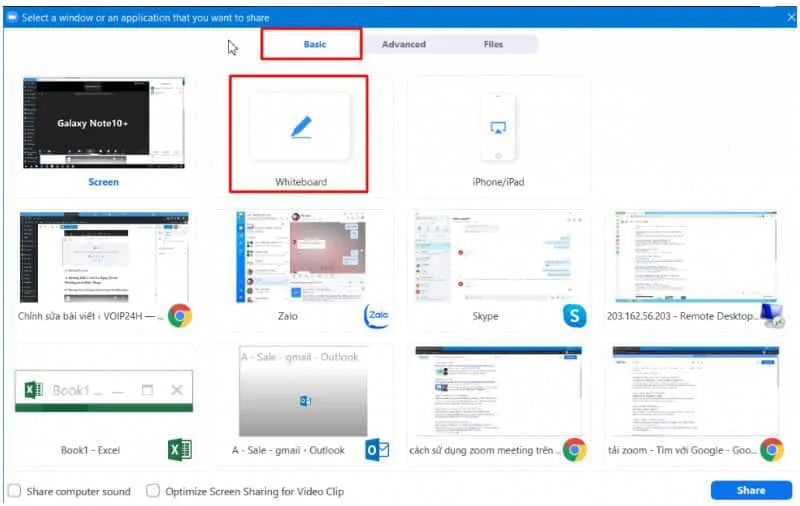The image size is (800, 506).
Task: Select the Chỉnh sửa bài viết Chrome window thumbnail
Action: point(104,258)
